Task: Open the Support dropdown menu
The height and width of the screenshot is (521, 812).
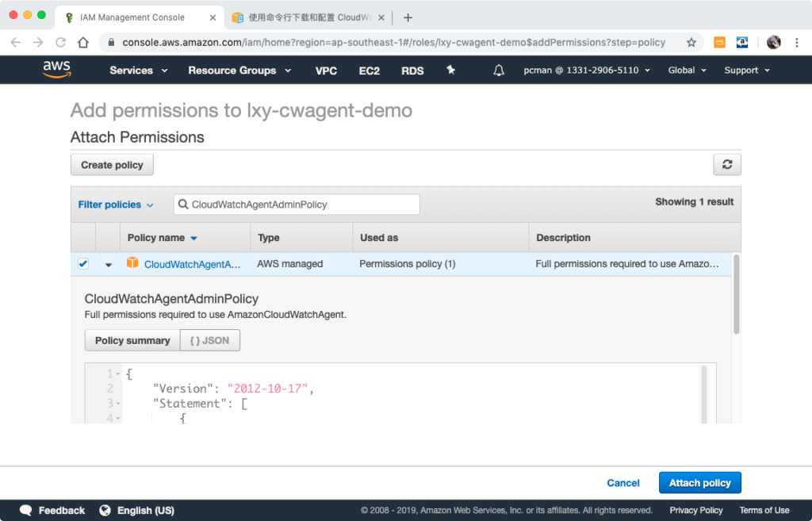Action: (x=747, y=71)
